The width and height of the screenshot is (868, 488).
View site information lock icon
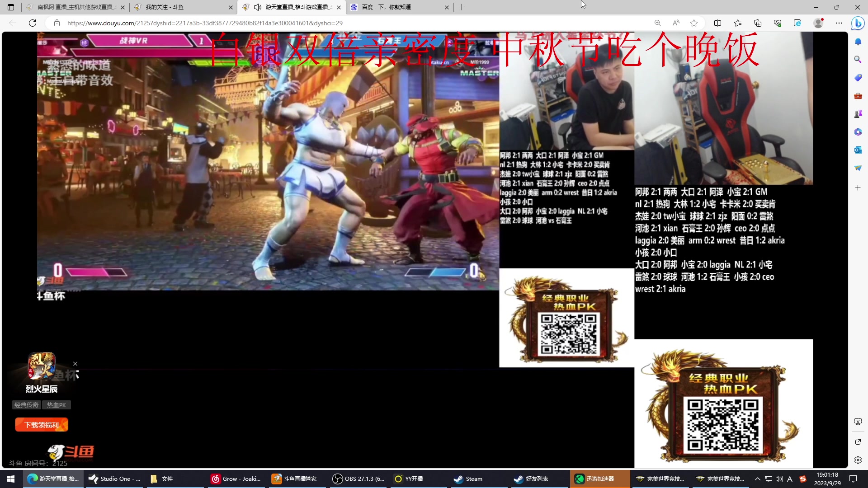tap(57, 23)
